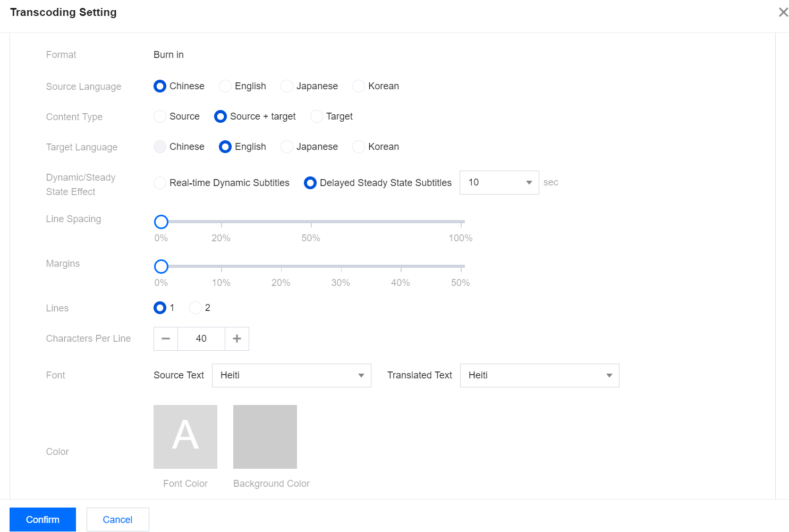Click Confirm to save settings
789x532 pixels.
pyautogui.click(x=43, y=519)
